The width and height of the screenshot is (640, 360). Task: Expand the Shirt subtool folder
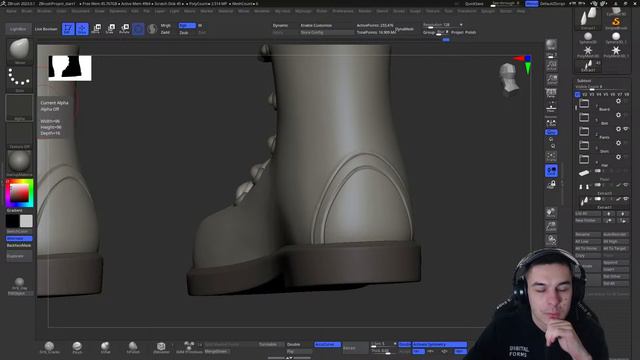584,145
